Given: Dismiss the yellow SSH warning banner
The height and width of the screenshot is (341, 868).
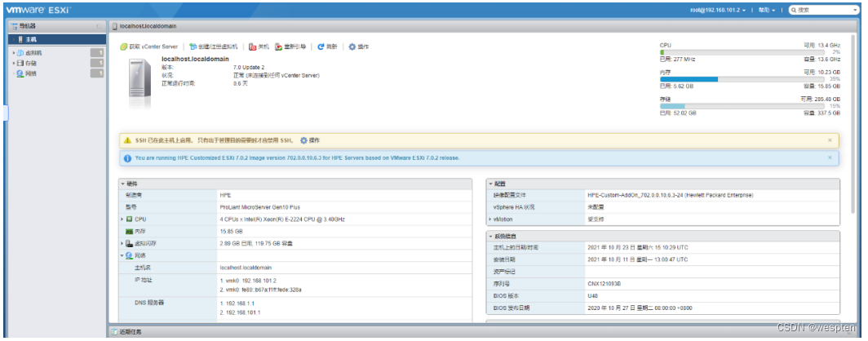Looking at the screenshot, I should [830, 140].
